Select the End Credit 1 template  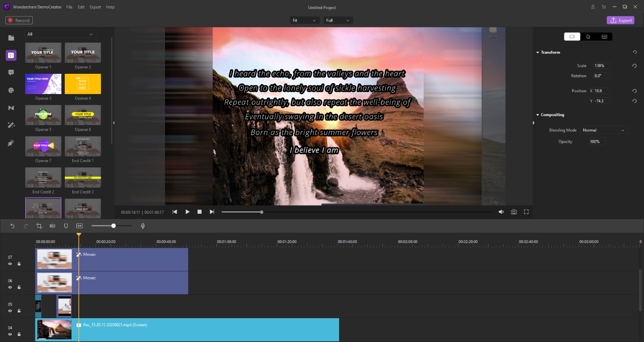point(83,146)
